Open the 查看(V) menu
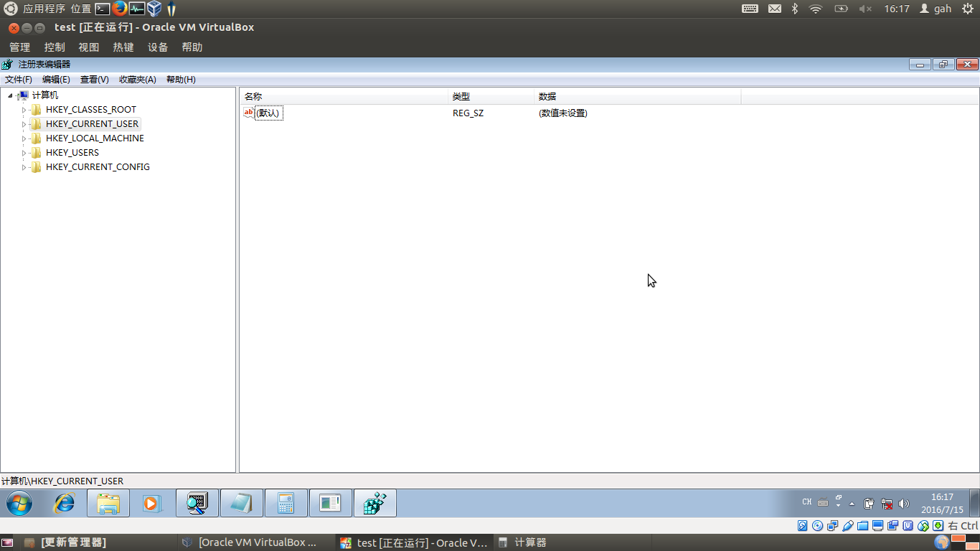The image size is (980, 551). (x=94, y=80)
